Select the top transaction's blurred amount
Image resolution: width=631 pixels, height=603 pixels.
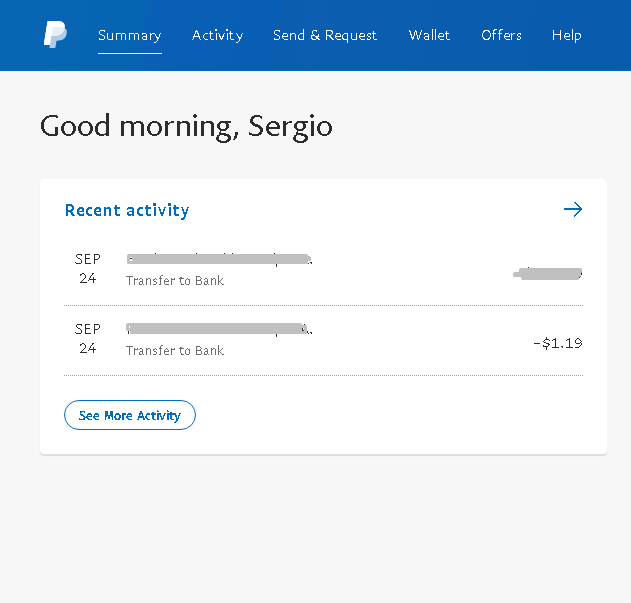548,272
